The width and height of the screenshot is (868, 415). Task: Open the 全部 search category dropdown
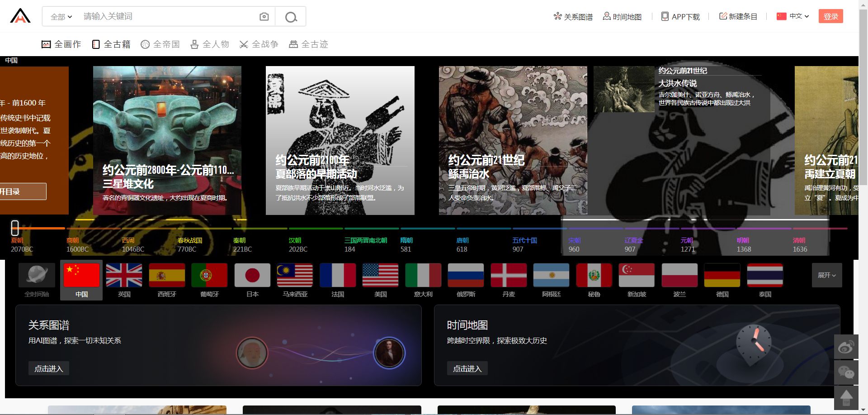coord(61,17)
